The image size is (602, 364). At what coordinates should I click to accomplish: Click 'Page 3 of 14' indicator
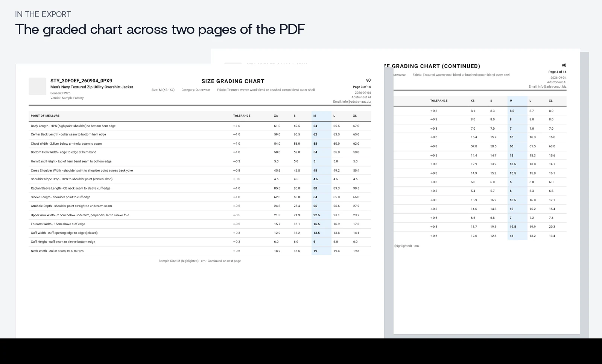coord(362,87)
